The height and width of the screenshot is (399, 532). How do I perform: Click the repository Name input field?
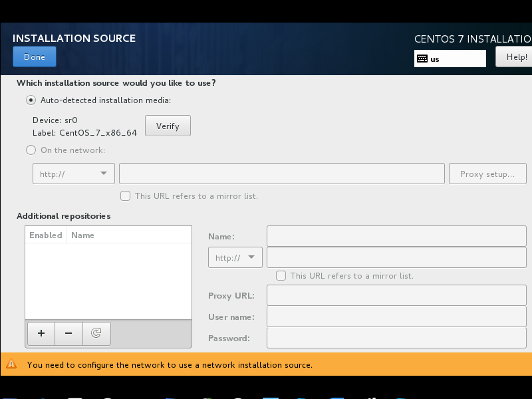pyautogui.click(x=396, y=236)
